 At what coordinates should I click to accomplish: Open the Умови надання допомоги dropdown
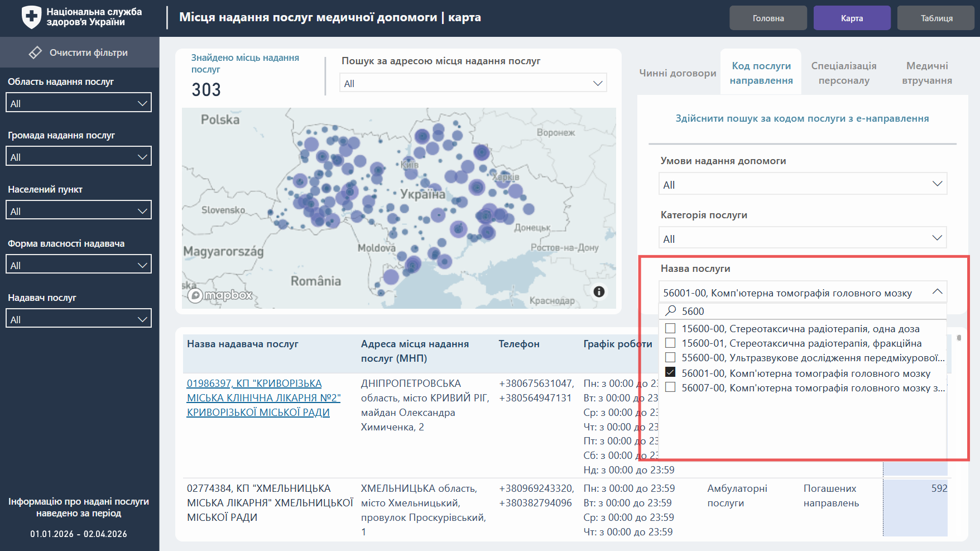click(803, 184)
